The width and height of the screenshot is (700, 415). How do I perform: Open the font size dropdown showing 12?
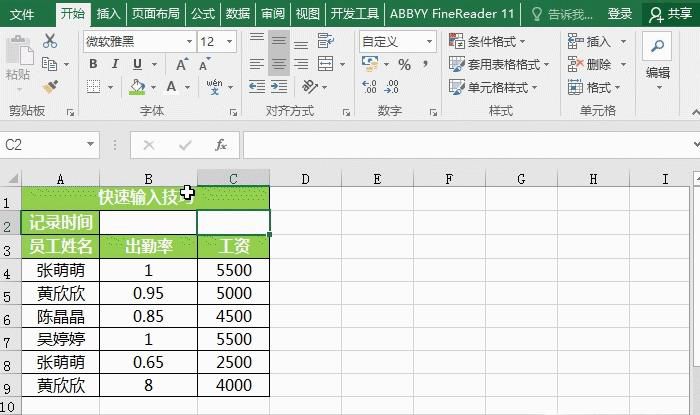click(x=229, y=42)
